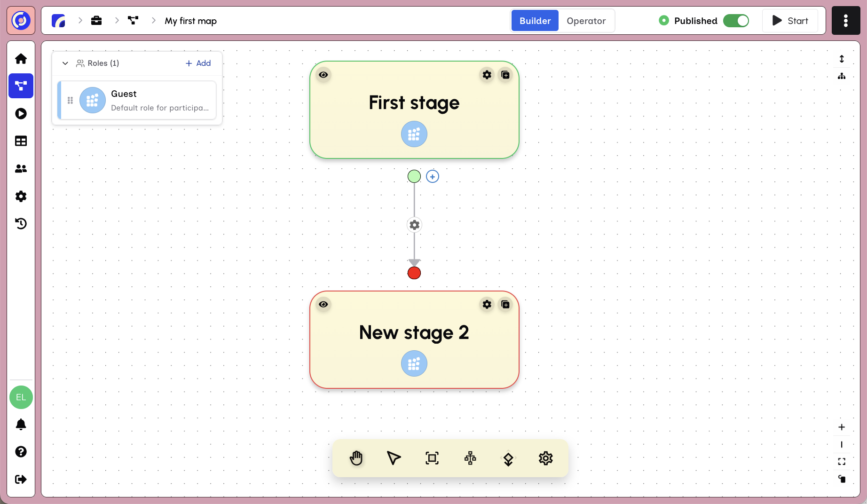This screenshot has height=504, width=867.
Task: Select the First stage title
Action: point(414,102)
